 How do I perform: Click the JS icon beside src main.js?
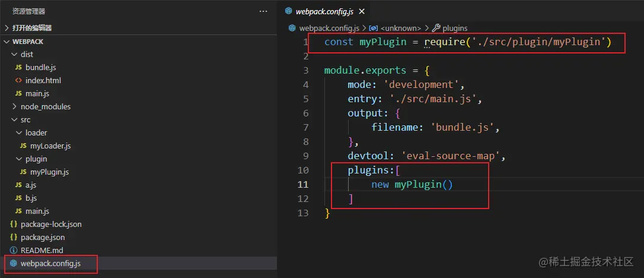pos(18,211)
